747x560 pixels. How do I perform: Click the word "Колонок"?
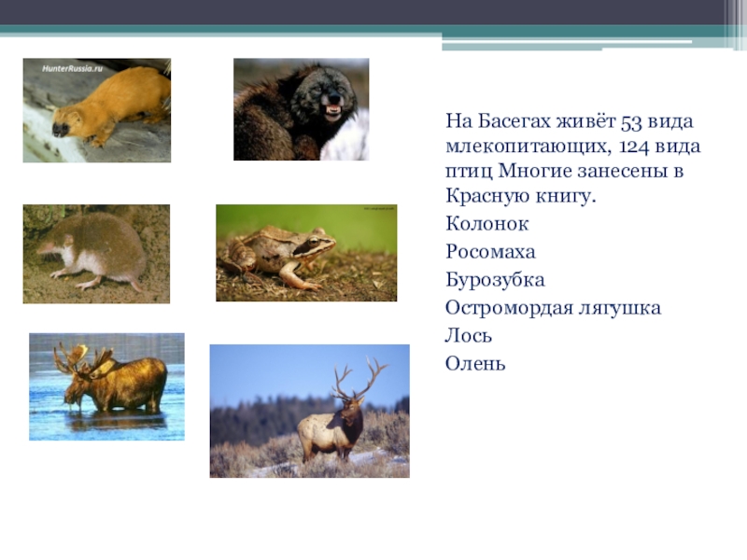point(486,224)
